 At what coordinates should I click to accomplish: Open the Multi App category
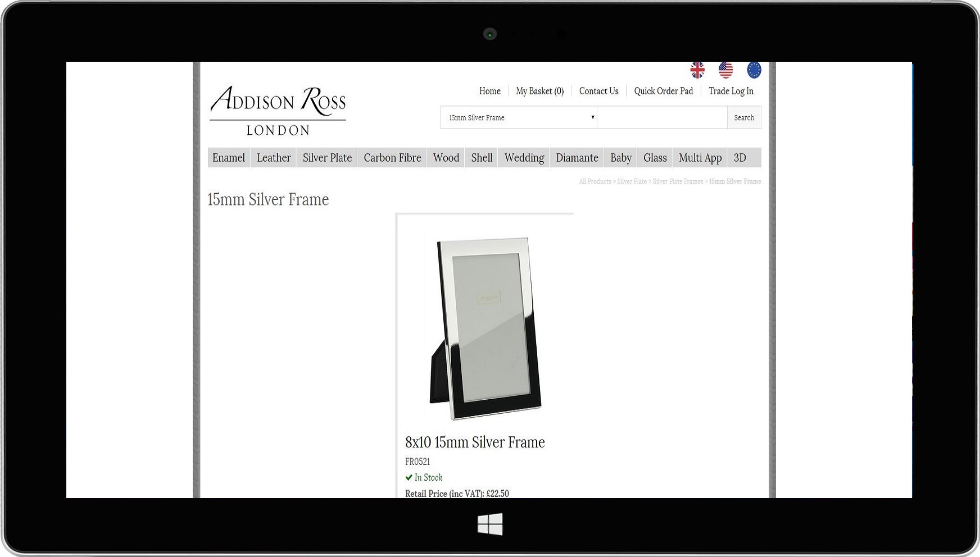coord(700,158)
